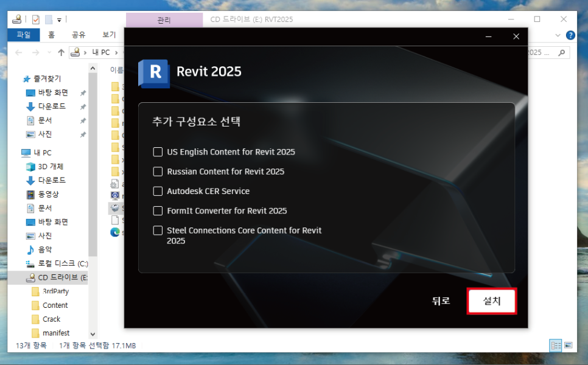Click the 이름 column header
Viewport: 588px width, 365px height.
[x=117, y=70]
